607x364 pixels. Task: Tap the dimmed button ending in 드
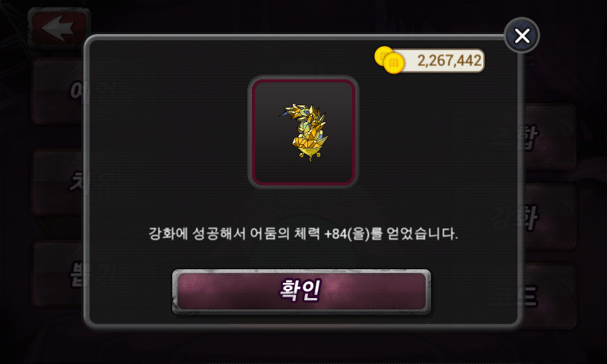(549, 296)
